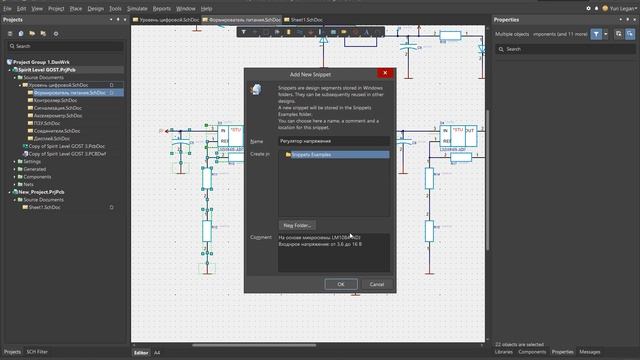
Task: Click the close project folder icon
Action: [43, 34]
